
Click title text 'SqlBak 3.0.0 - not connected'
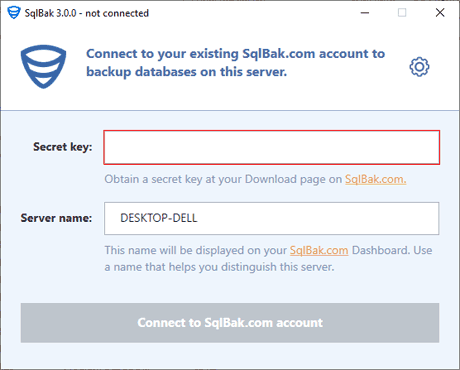click(87, 13)
